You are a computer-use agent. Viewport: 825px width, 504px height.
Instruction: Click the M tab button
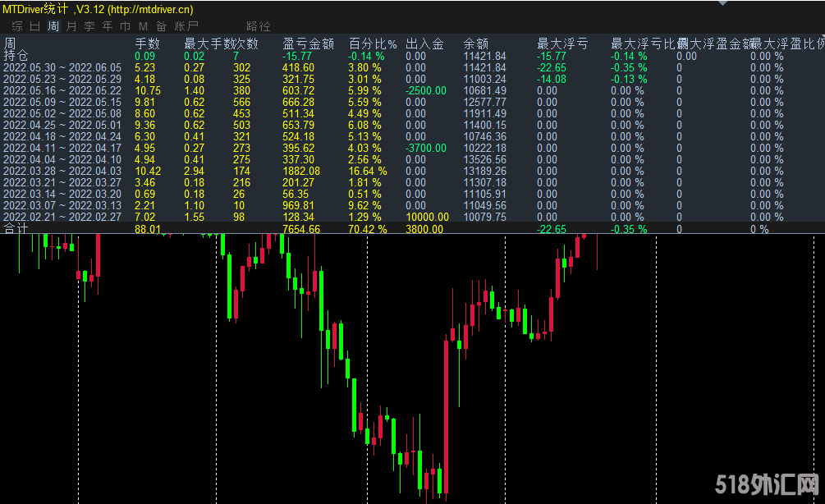pos(143,26)
